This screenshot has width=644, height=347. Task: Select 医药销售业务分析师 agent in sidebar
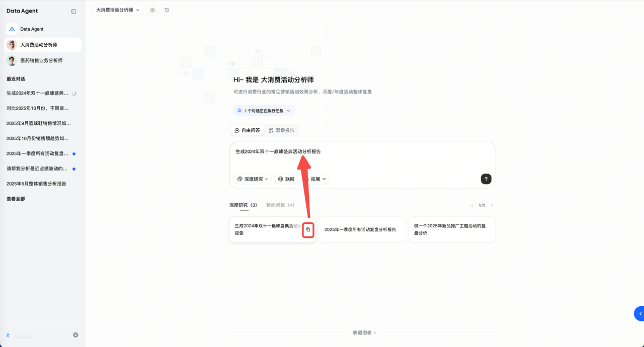click(43, 60)
